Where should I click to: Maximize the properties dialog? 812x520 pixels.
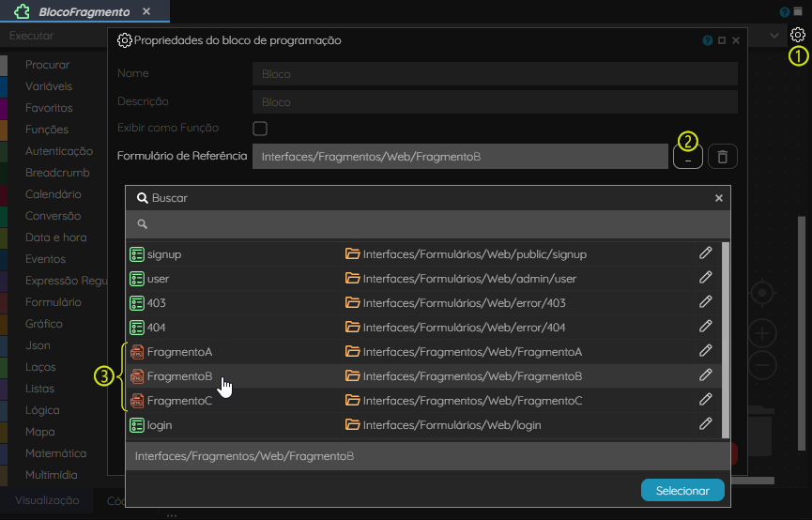click(x=722, y=40)
